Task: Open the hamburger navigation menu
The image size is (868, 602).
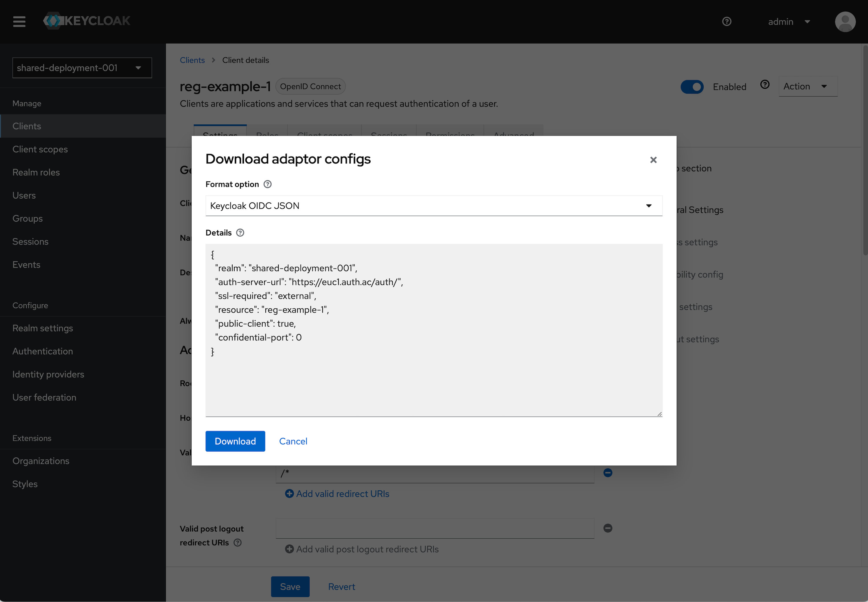Action: pyautogui.click(x=19, y=21)
